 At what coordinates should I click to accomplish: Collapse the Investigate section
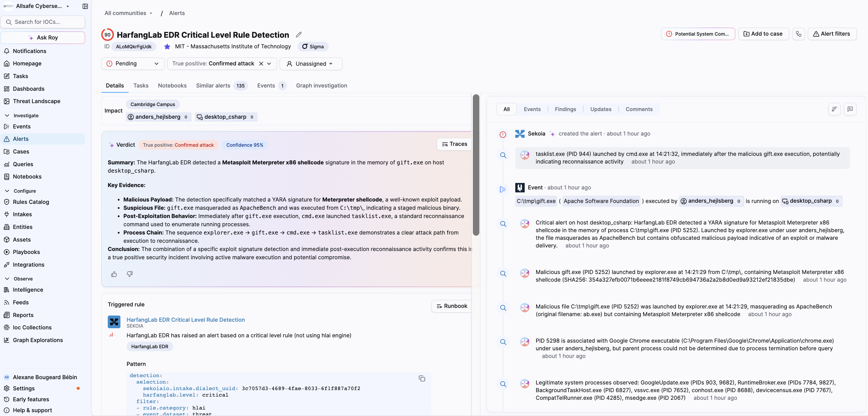click(7, 115)
